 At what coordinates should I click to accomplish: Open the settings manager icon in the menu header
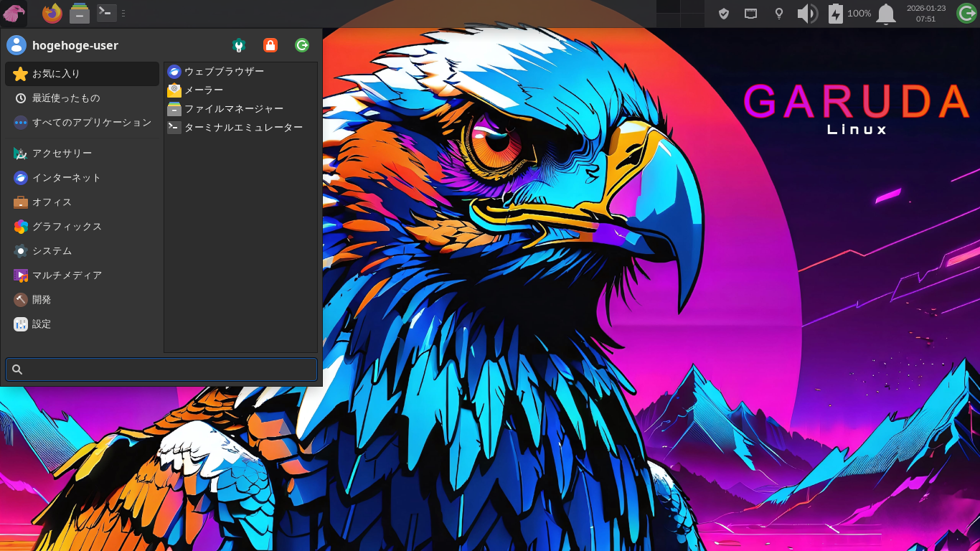click(239, 45)
